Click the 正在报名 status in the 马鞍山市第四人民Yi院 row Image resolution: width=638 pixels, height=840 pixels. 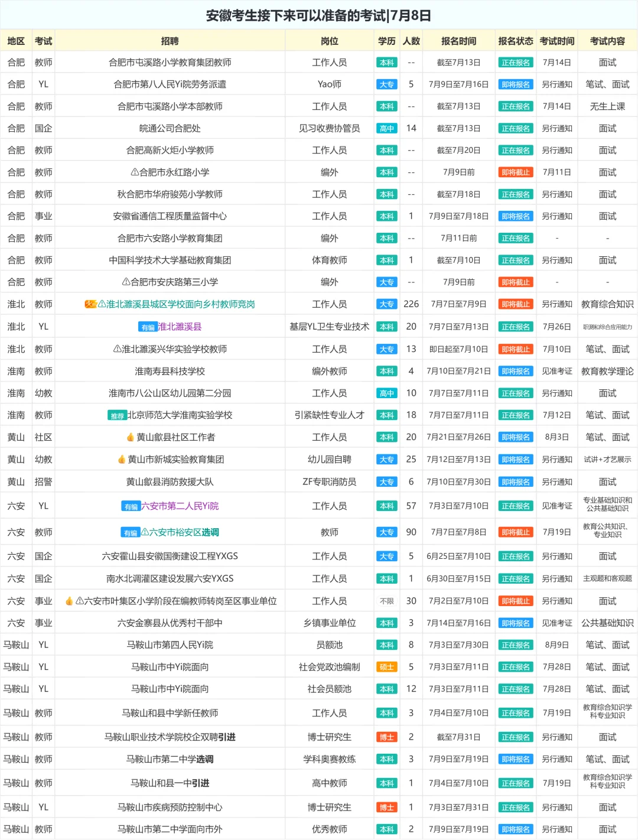coord(516,645)
